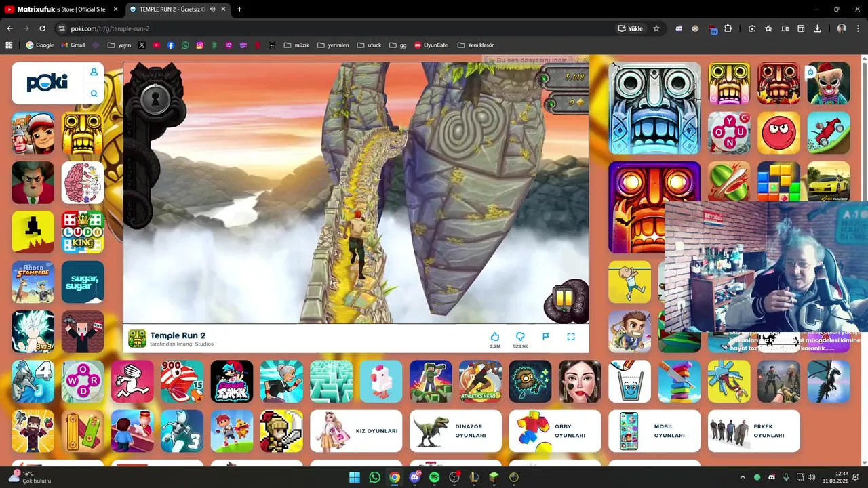Open Windows Start menu
This screenshot has width=868, height=488.
coord(354,477)
